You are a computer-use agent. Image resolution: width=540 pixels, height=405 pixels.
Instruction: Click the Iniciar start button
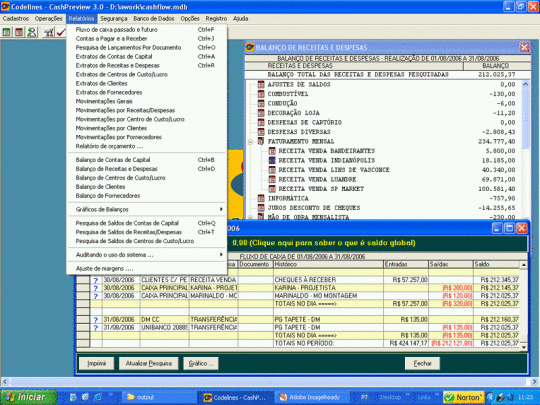[29, 397]
